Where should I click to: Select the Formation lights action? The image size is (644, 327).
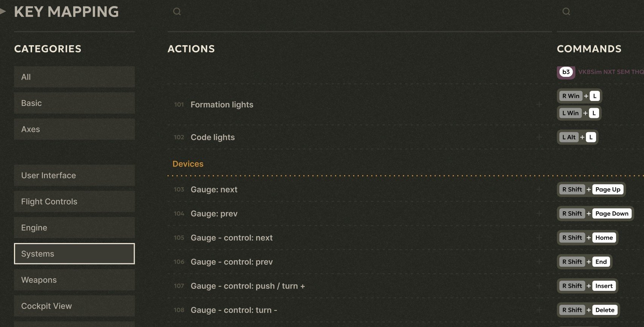pyautogui.click(x=222, y=105)
